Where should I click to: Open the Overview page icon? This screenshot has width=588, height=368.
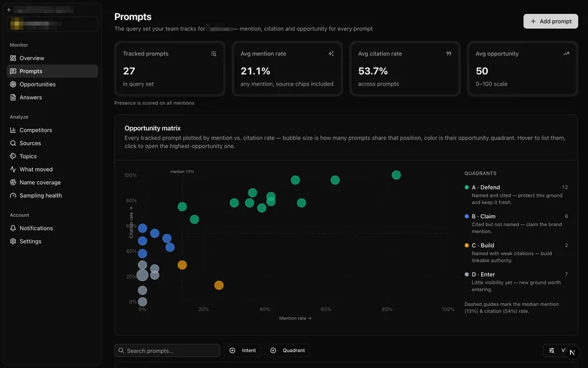point(13,58)
